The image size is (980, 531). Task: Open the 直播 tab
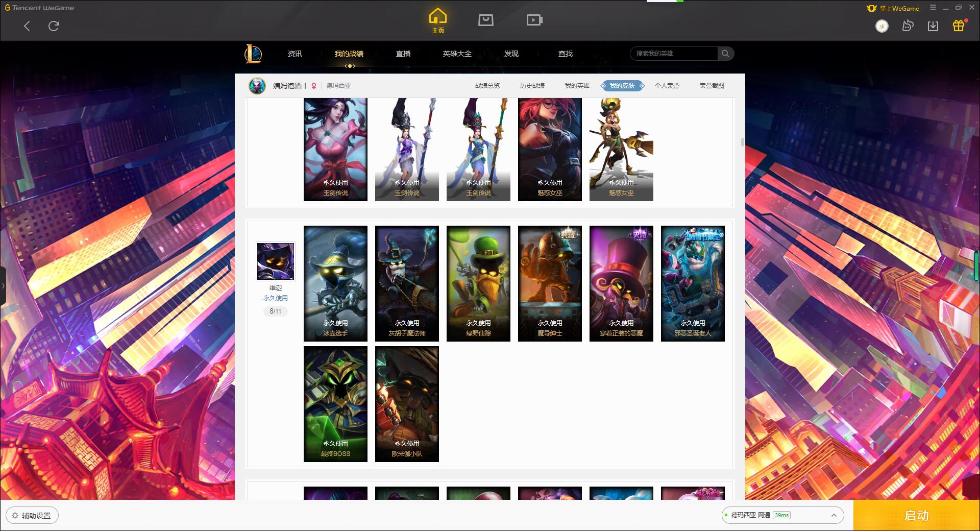[403, 54]
